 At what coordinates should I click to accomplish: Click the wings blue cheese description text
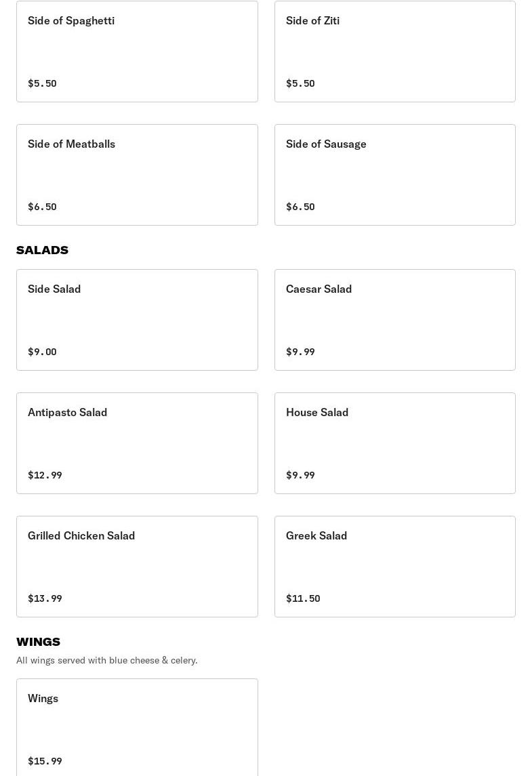(106, 660)
